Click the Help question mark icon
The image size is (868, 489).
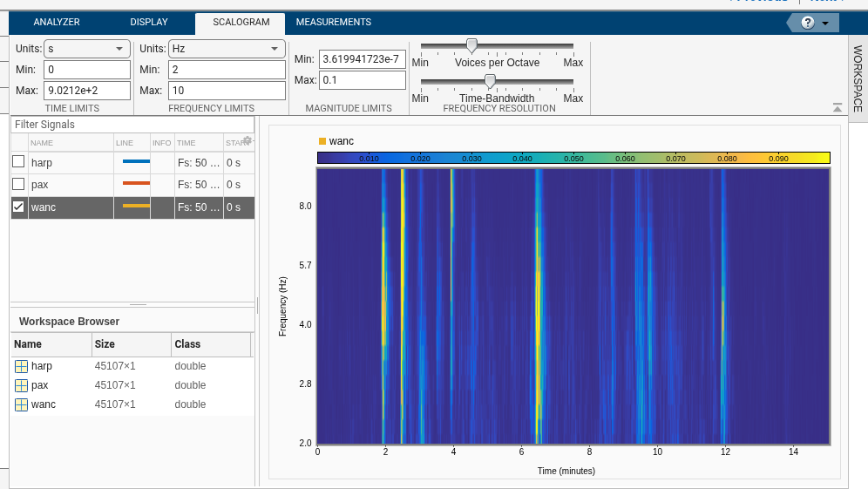click(807, 23)
